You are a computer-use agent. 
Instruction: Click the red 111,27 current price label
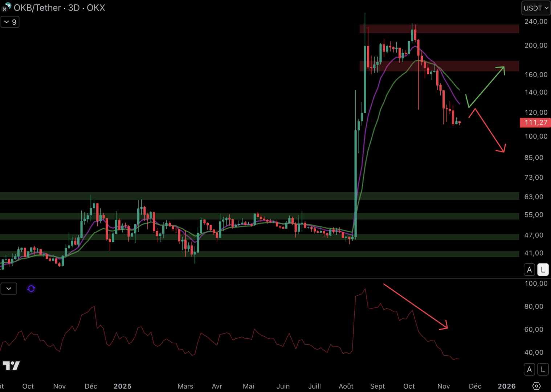[x=535, y=123]
